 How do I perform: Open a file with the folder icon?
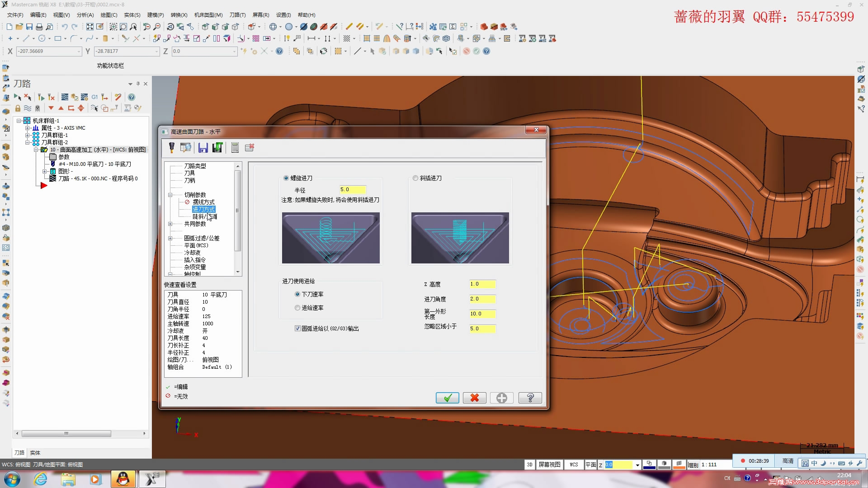click(19, 27)
